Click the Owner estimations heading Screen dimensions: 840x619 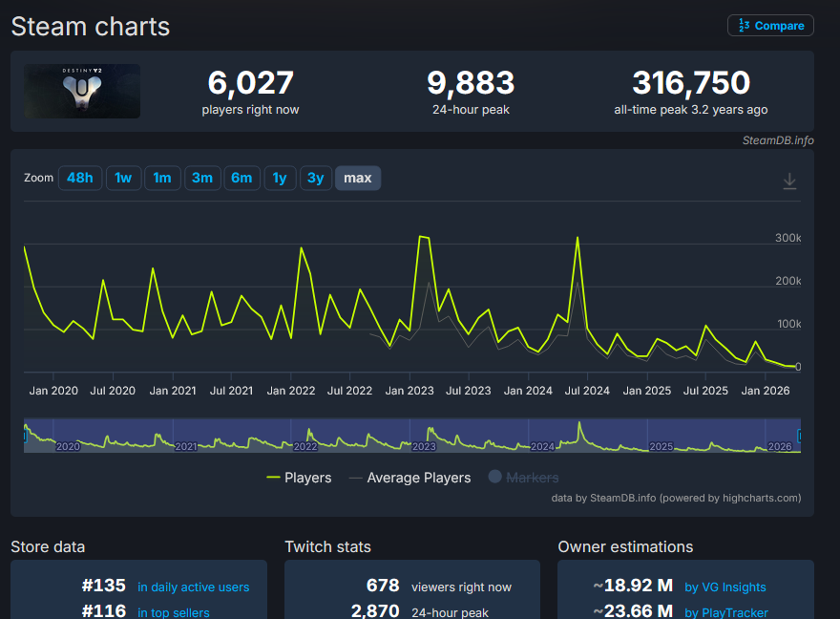(625, 546)
